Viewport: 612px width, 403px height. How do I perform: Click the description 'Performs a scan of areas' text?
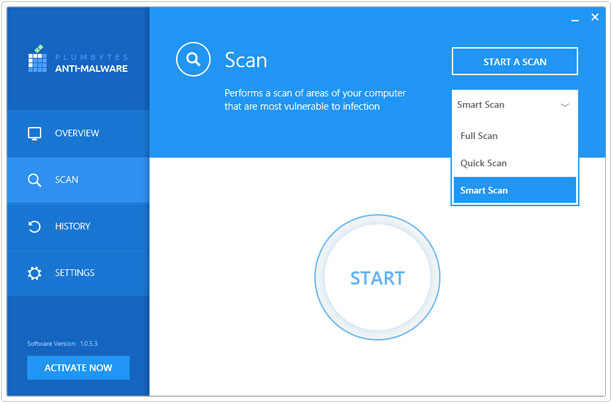coord(315,100)
